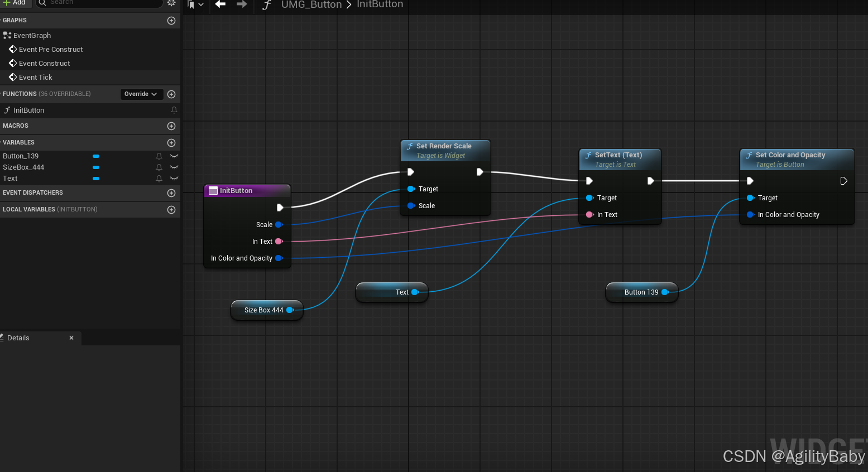This screenshot has width=868, height=472.
Task: Select Event Construct in the graph list
Action: 44,64
